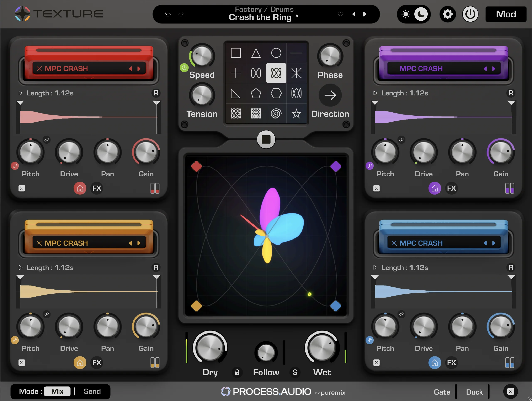
Task: Click the red home button
Action: [80, 188]
